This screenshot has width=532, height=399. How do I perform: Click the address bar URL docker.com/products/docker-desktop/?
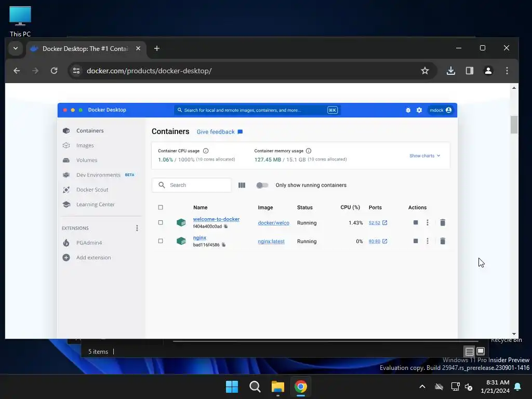[x=149, y=71]
